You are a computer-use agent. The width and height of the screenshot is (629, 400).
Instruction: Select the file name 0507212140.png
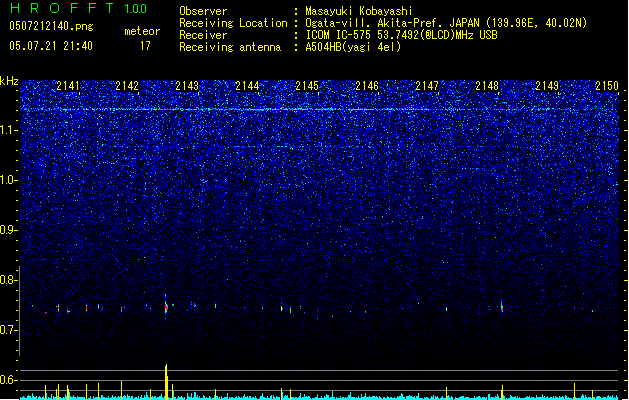(51, 26)
